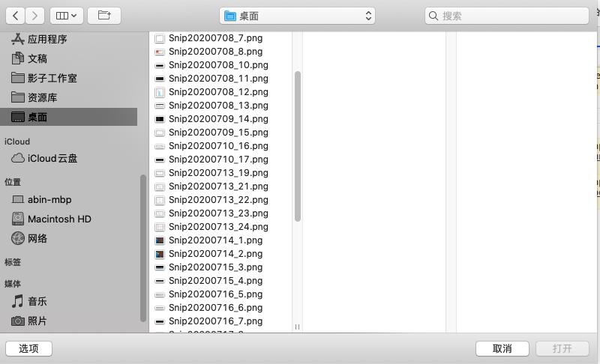Open iCloud云盘 in the sidebar

pos(69,158)
